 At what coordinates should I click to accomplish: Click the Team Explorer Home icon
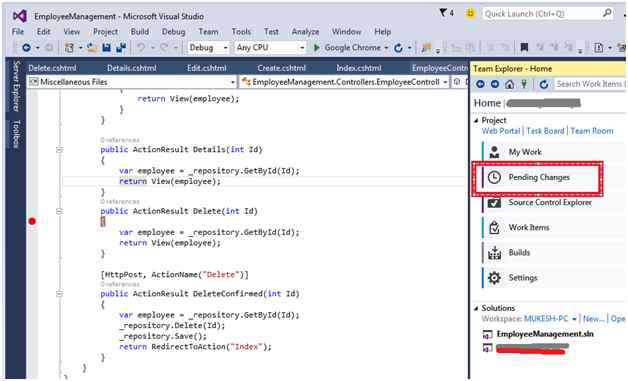click(x=509, y=84)
